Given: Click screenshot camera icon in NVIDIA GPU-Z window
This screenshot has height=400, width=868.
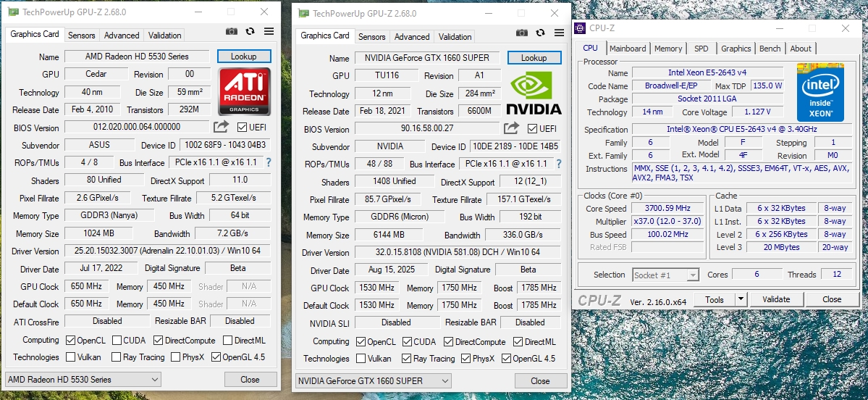Looking at the screenshot, I should click(521, 33).
